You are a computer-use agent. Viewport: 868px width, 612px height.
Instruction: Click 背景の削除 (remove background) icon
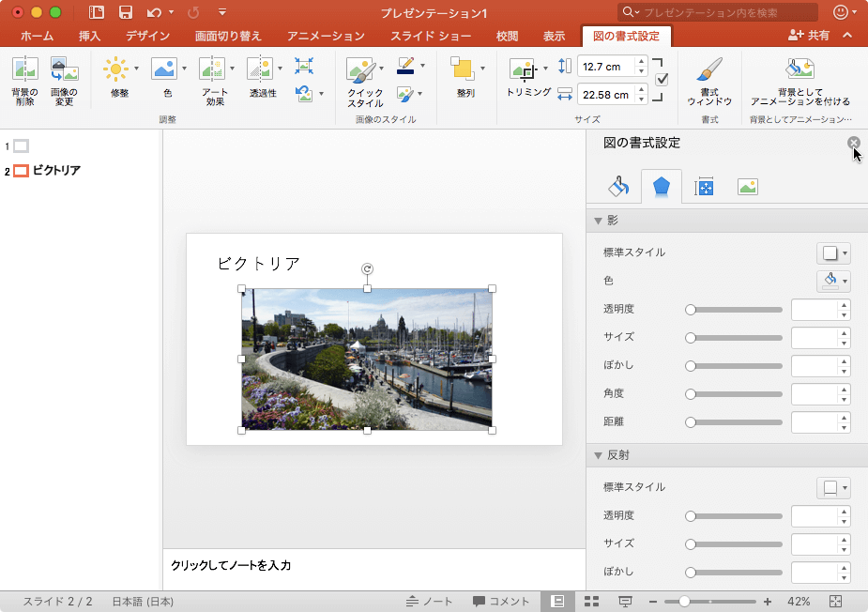(25, 79)
